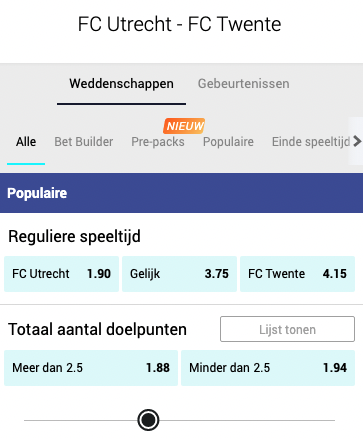Click the Totaal aantal doelpunten heading
This screenshot has width=363, height=439.
pos(97,329)
